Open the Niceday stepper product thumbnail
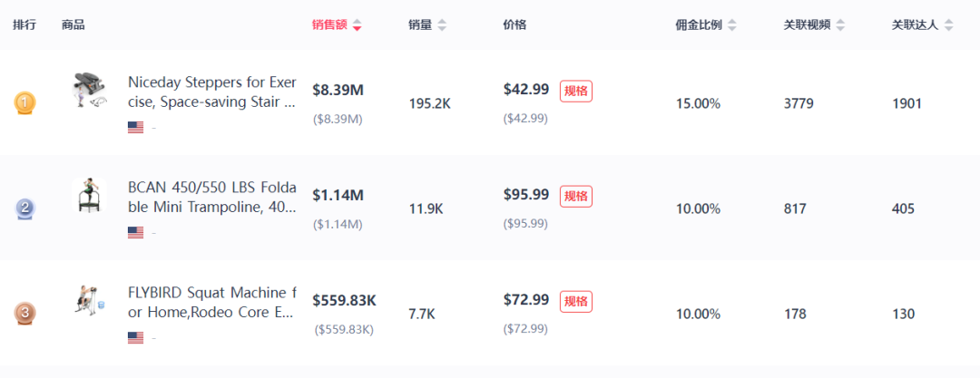 pos(89,91)
